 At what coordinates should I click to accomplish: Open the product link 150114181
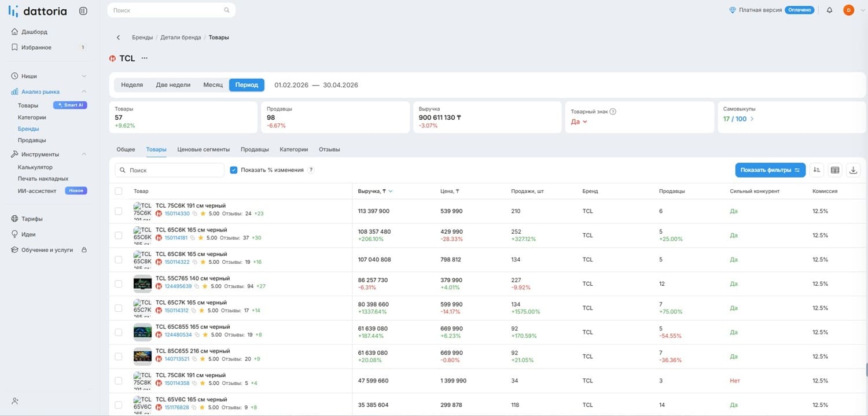click(x=177, y=238)
